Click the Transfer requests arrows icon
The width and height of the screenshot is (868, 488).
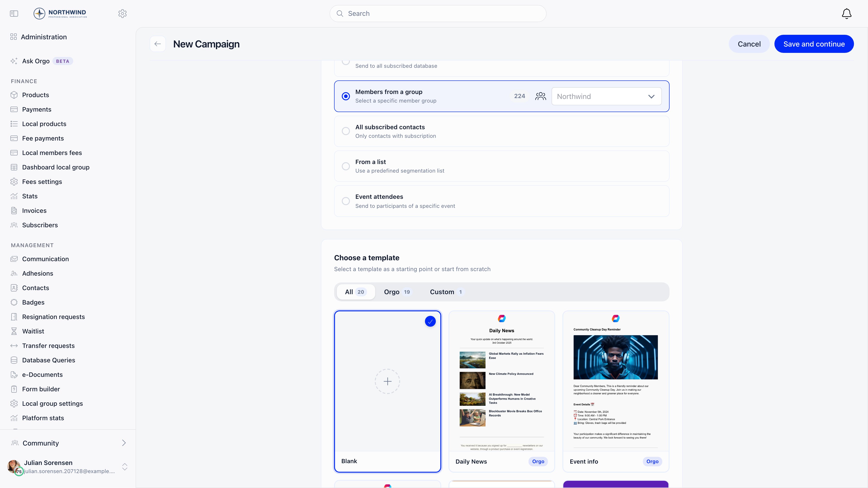[14, 346]
